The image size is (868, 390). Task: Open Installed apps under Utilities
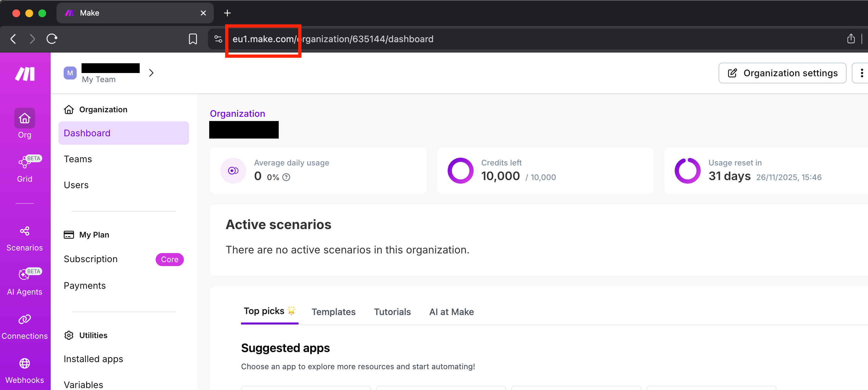point(93,359)
